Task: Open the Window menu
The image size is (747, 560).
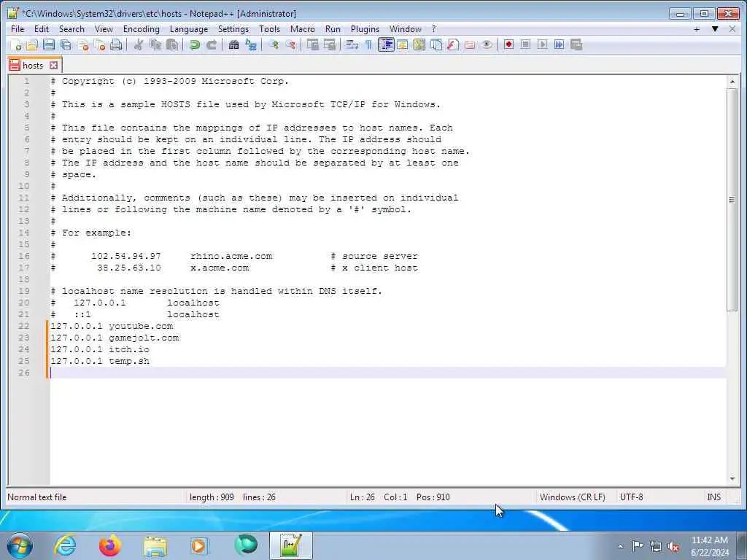Action: [x=406, y=29]
